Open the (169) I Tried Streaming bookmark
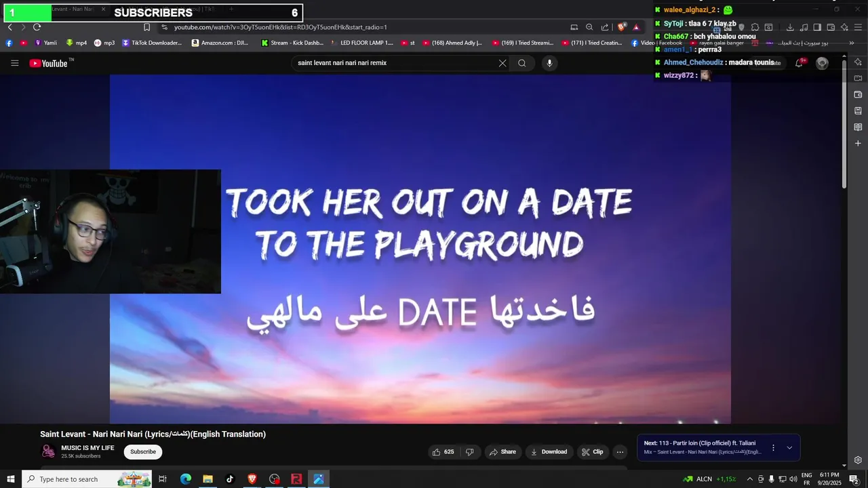 [x=521, y=43]
